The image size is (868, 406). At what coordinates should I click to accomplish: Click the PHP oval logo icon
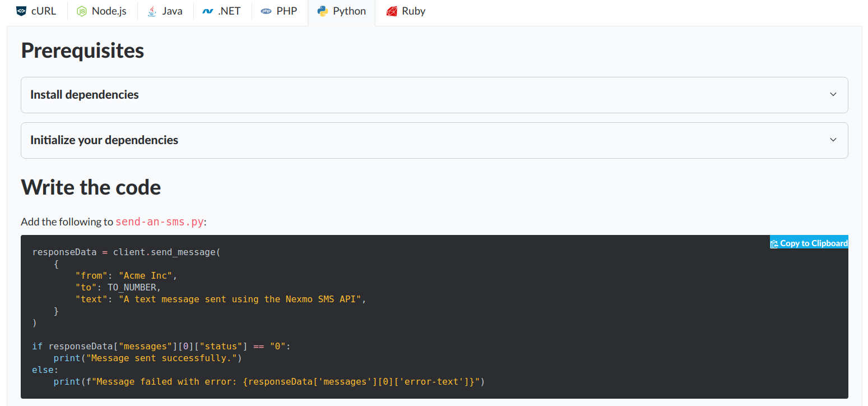click(x=266, y=11)
